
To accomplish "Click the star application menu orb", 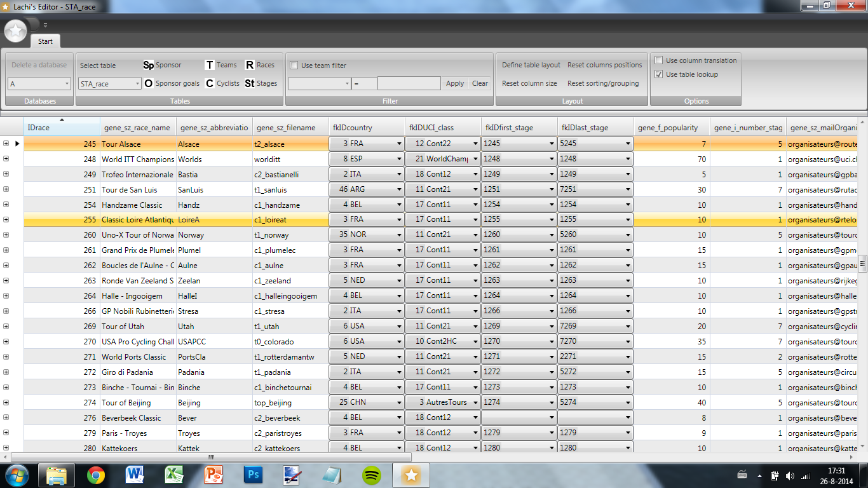I will point(16,30).
